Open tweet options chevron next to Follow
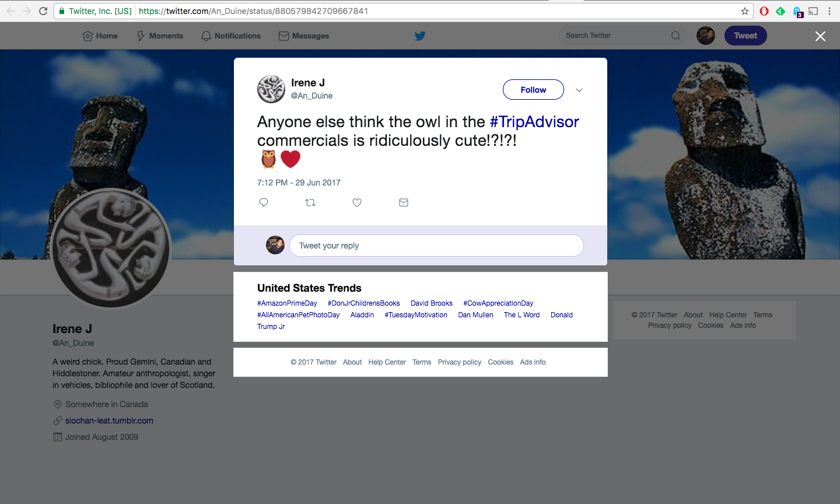Viewport: 840px width, 504px height. [579, 90]
